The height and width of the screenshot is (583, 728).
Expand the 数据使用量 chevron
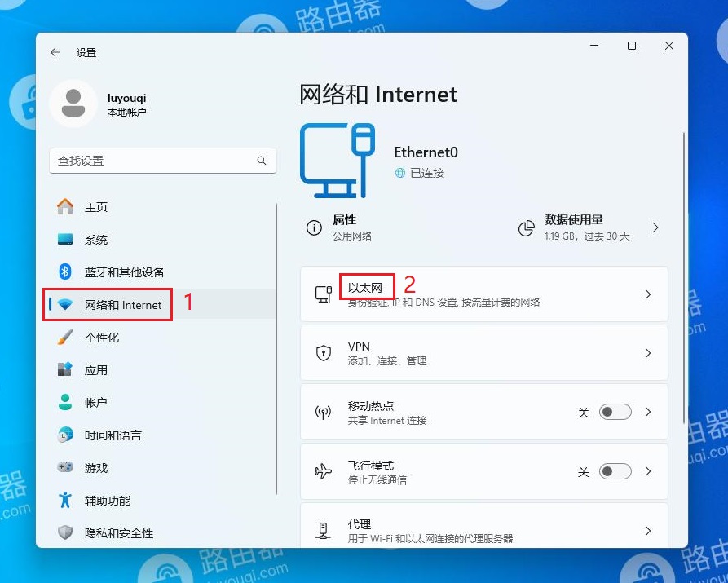tap(655, 227)
